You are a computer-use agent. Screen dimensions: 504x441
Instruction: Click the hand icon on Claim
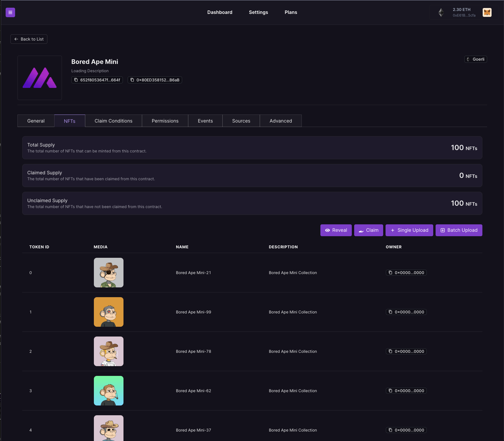click(x=361, y=230)
